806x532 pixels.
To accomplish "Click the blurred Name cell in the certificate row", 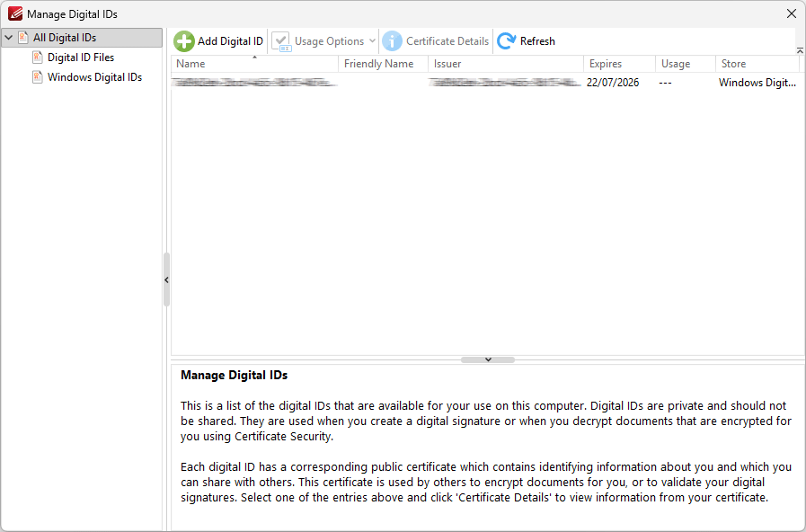I will click(254, 83).
